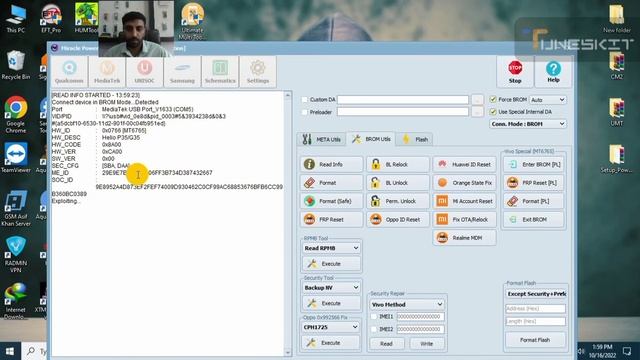Click Format [PL] button

tap(534, 201)
